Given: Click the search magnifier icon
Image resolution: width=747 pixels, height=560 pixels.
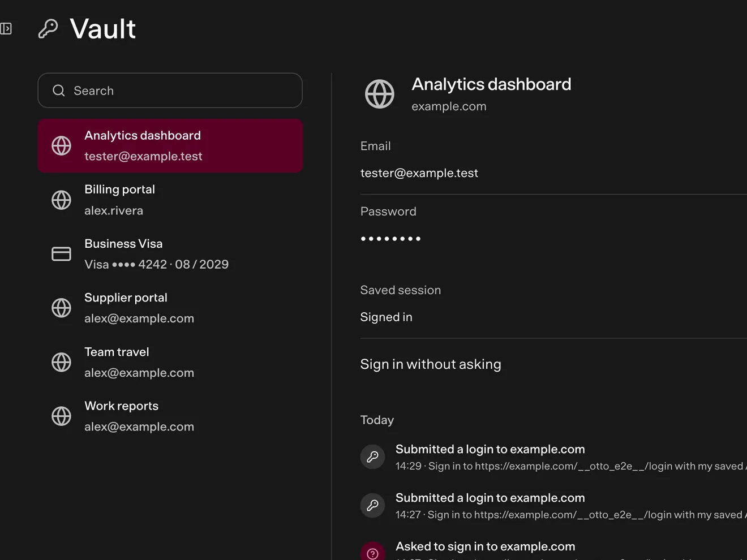Looking at the screenshot, I should pyautogui.click(x=59, y=91).
